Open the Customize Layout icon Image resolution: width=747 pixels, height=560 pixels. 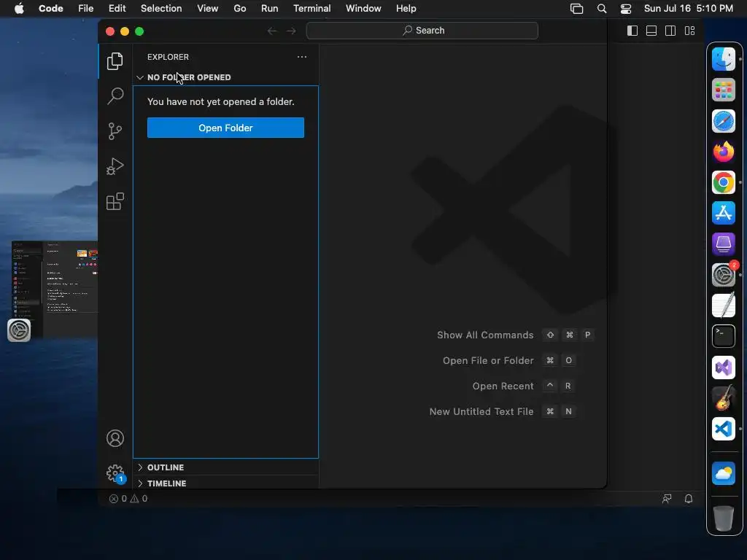pos(689,31)
